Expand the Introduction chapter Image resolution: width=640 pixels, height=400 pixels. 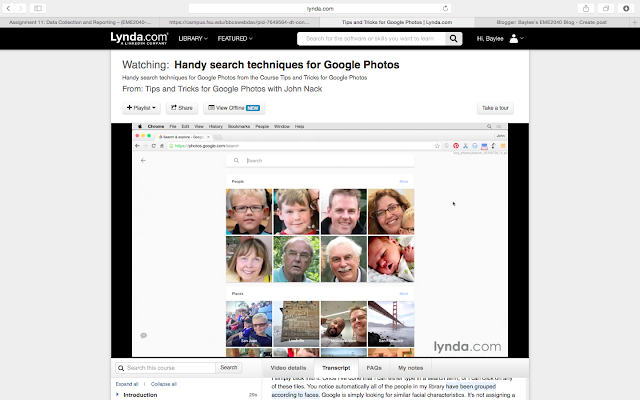point(140,395)
